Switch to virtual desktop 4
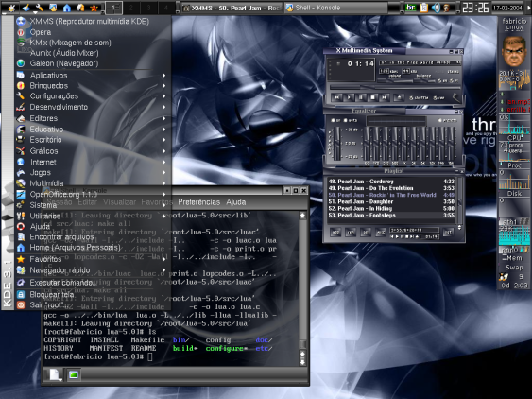 166,8
